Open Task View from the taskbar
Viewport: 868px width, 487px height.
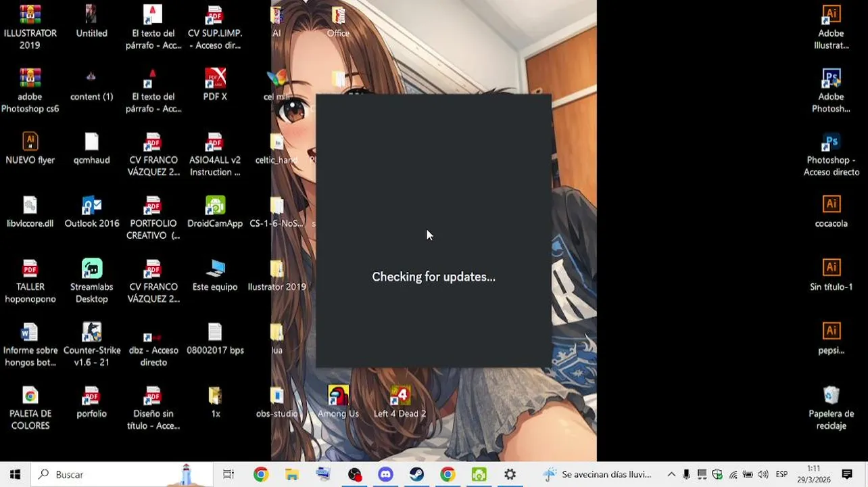point(228,475)
